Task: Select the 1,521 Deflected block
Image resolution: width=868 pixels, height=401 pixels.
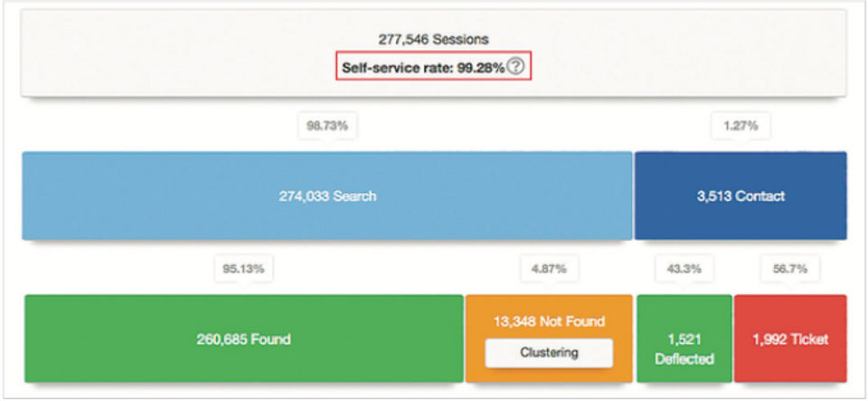Action: tap(684, 348)
